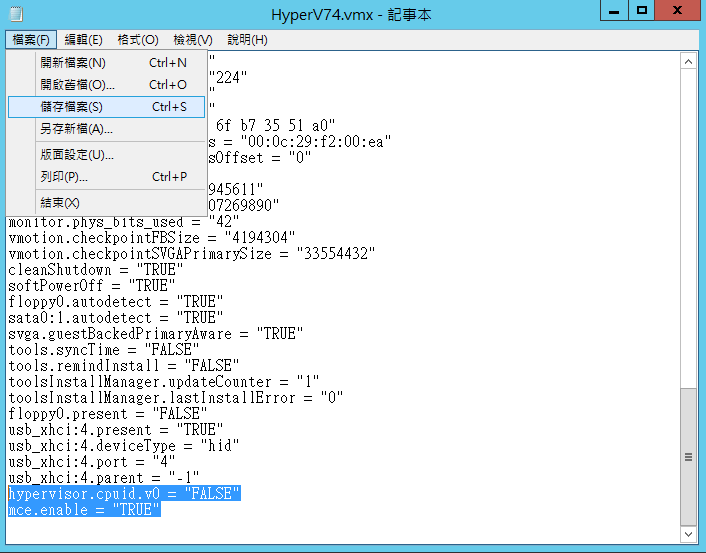Open the 說明(H) help menu
This screenshot has height=553, width=706.
(247, 40)
